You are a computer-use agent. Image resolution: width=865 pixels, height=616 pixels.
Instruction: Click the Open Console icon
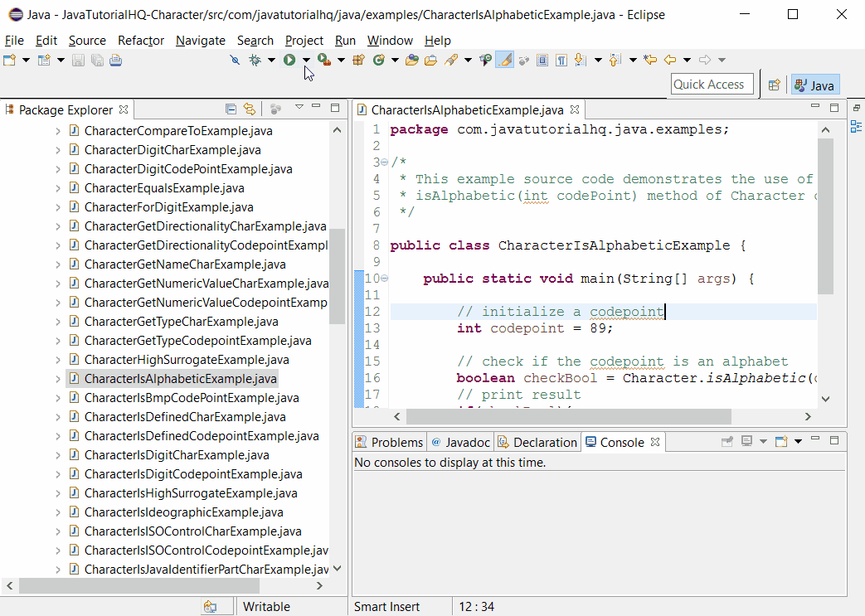781,441
